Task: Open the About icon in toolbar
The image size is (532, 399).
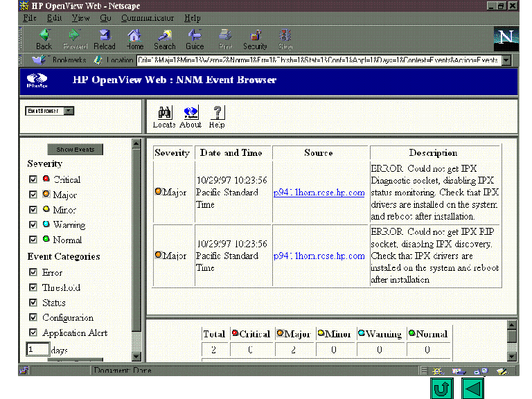Action: point(190,113)
